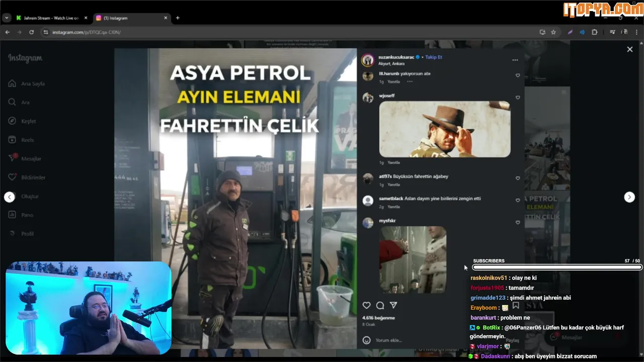
Task: Go to previous post arrow
Action: click(x=10, y=197)
